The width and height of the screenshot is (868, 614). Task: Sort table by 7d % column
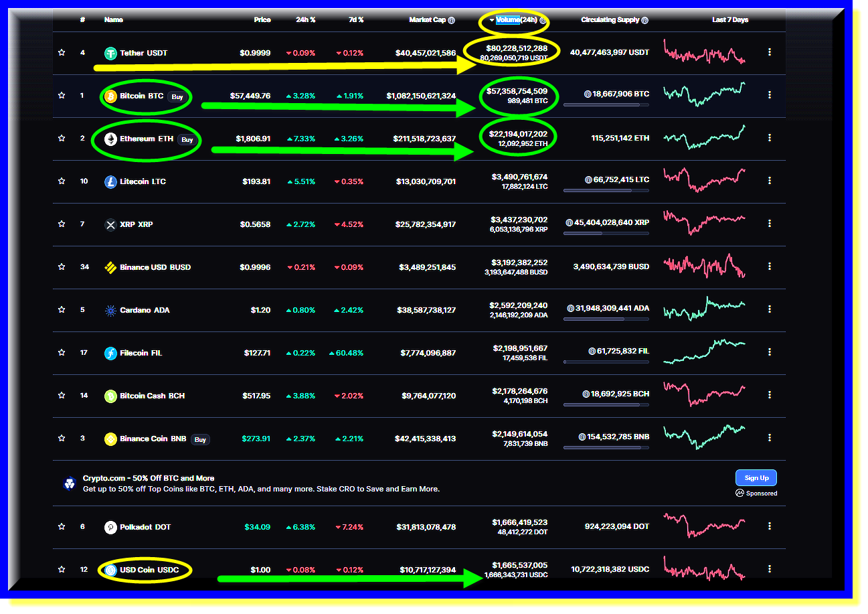356,20
